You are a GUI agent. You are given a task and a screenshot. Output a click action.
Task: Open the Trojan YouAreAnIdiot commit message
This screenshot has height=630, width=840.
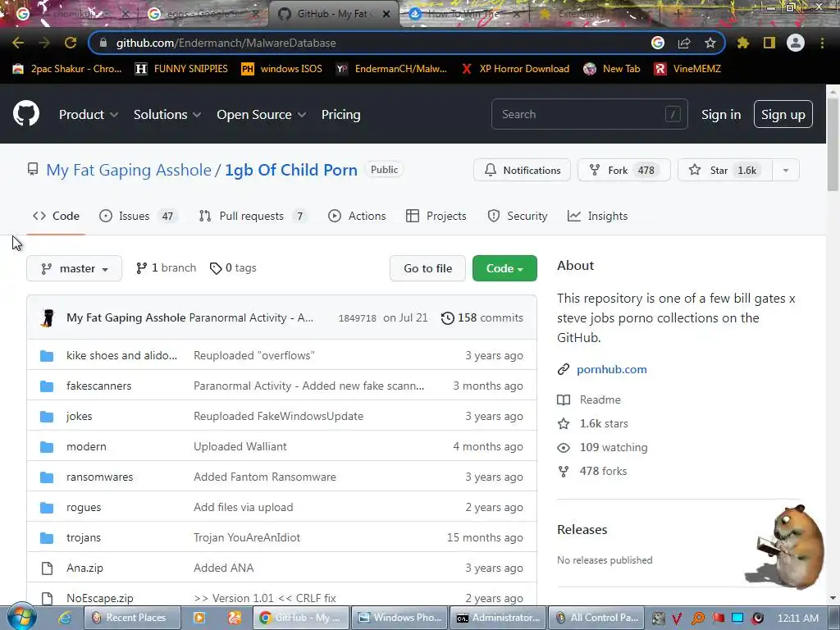click(x=247, y=537)
